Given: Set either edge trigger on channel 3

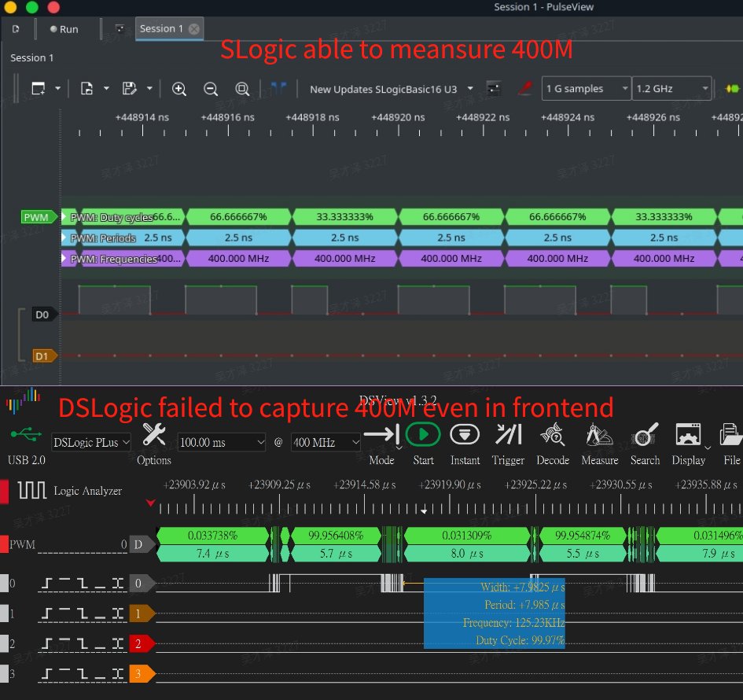Looking at the screenshot, I should [x=117, y=673].
